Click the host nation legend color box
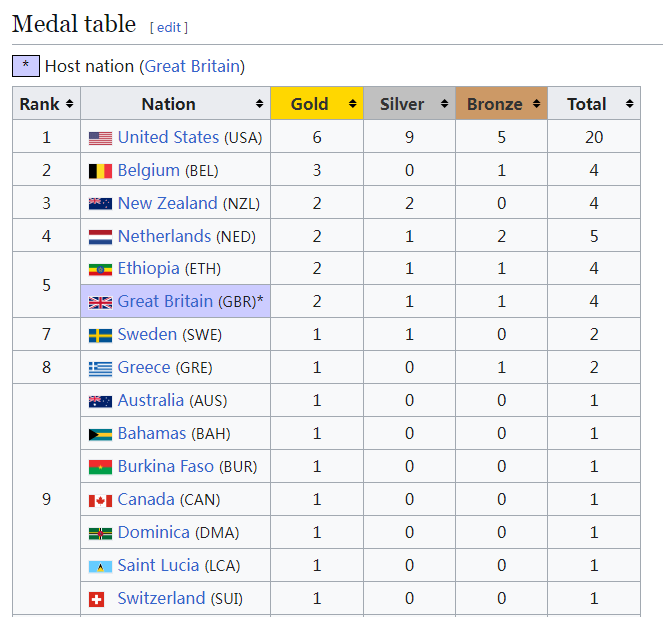 [26, 66]
